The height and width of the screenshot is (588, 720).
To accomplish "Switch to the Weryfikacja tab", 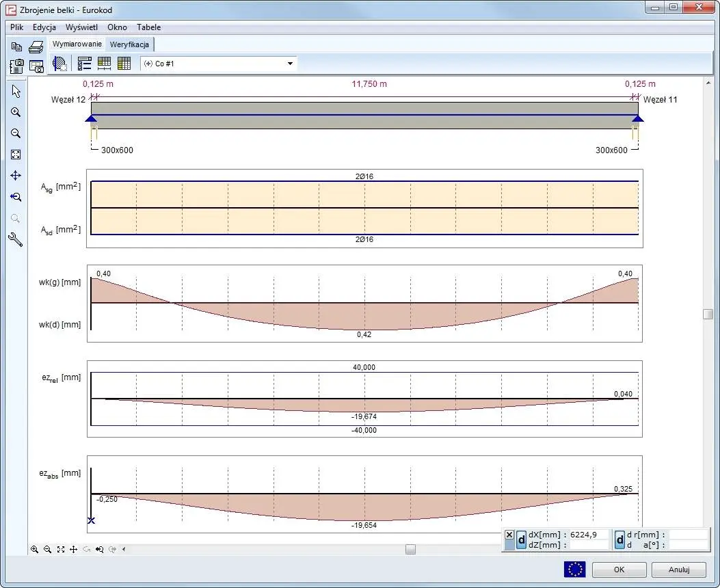I will (129, 44).
